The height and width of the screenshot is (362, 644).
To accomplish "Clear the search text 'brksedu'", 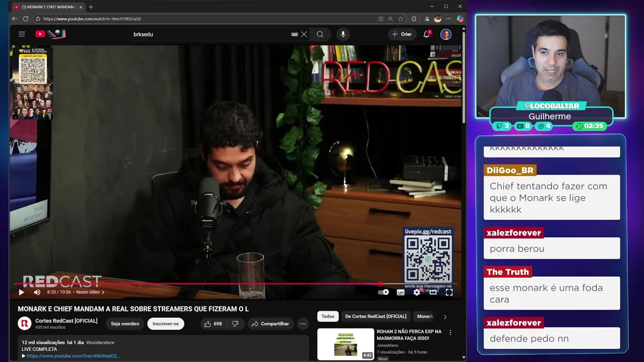I will pyautogui.click(x=304, y=34).
